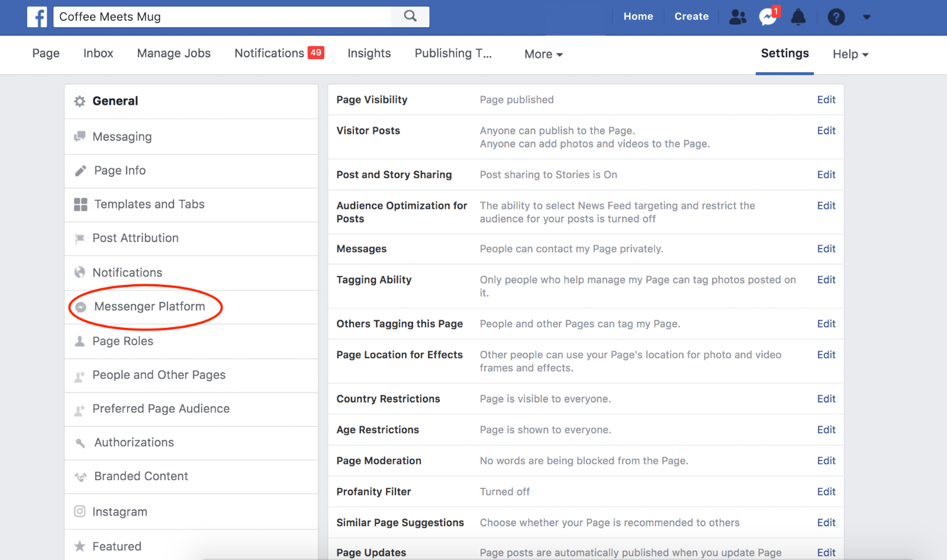Open the Messenger chat icon
The image size is (947, 560).
pyautogui.click(x=768, y=17)
